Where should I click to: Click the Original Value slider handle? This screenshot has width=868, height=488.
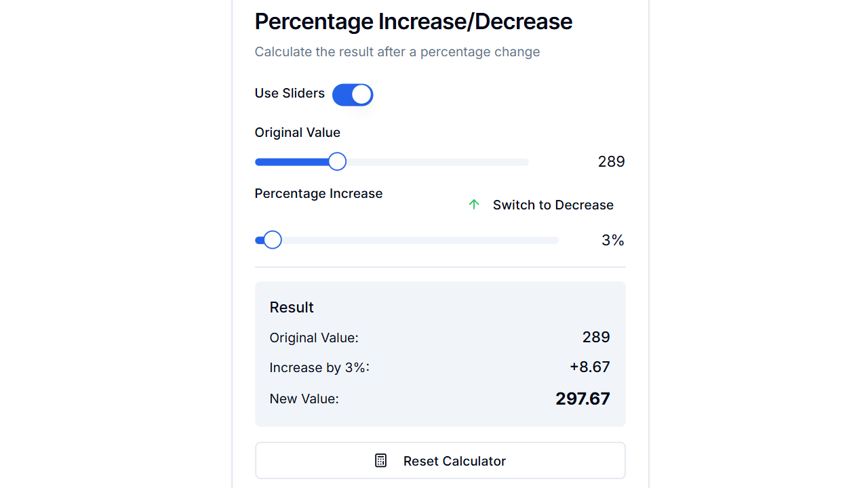337,161
